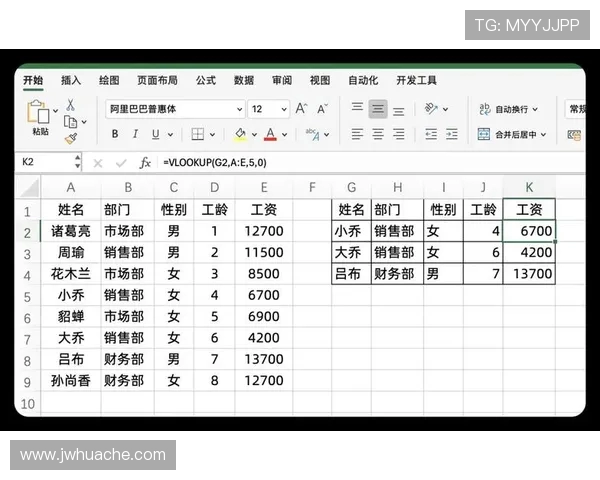Click the decrease indent icon

[431, 134]
